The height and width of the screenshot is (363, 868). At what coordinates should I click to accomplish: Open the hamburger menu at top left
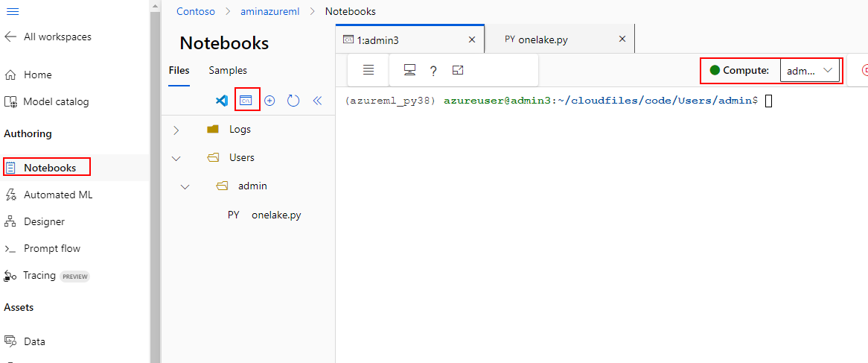[12, 12]
